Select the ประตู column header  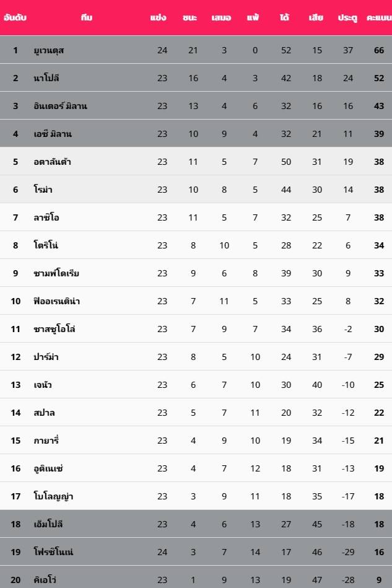[x=347, y=17]
